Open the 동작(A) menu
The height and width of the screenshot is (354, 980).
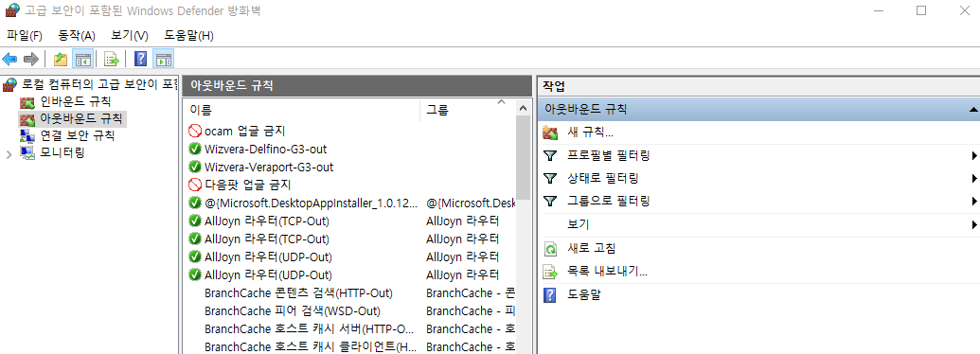tap(77, 36)
